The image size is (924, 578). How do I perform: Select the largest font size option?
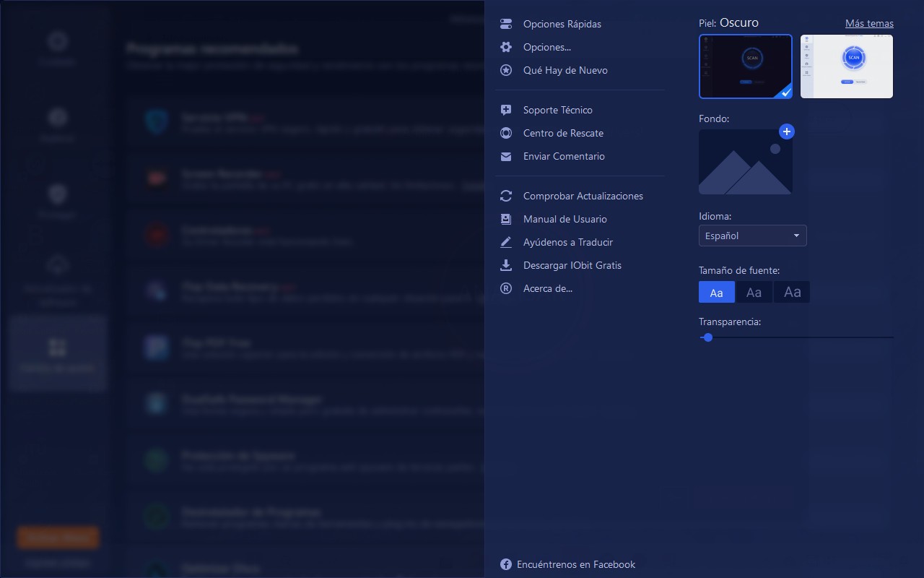coord(792,292)
